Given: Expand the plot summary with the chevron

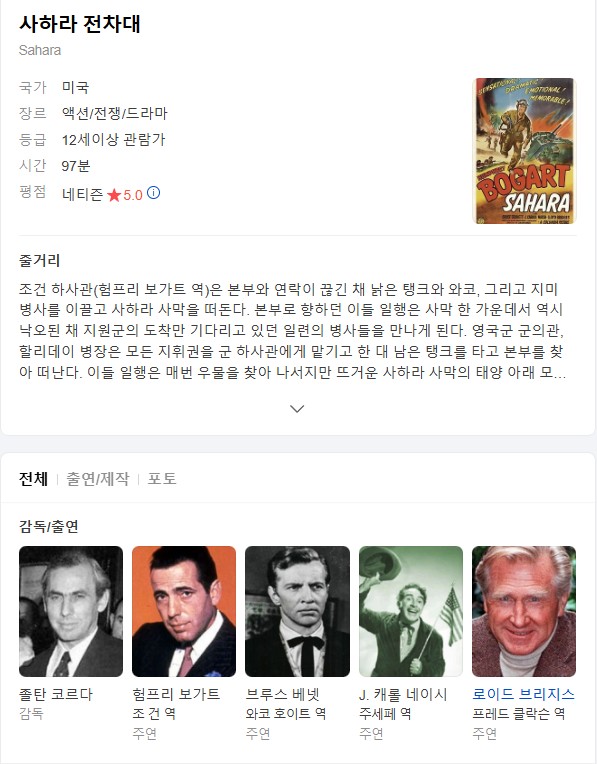Looking at the screenshot, I should point(297,408).
